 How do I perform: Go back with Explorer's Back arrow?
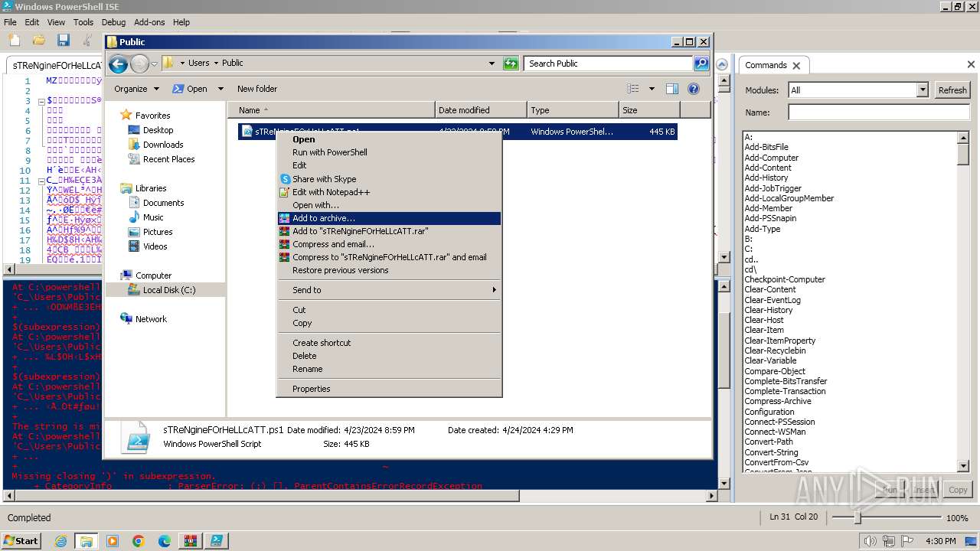pos(118,64)
